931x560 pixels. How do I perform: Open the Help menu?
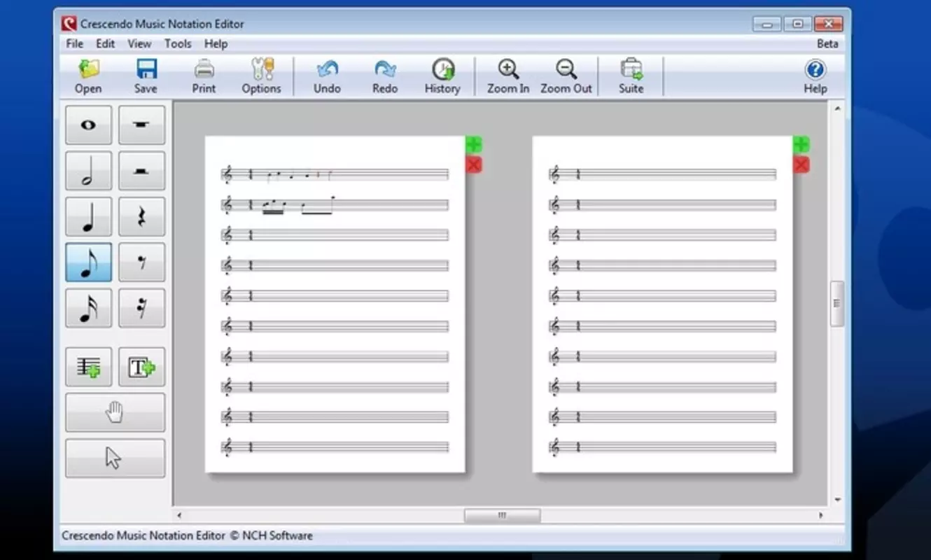pyautogui.click(x=216, y=43)
